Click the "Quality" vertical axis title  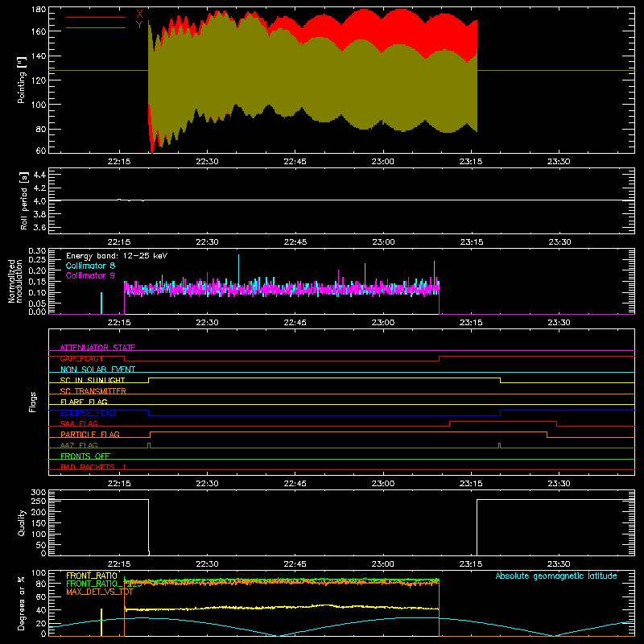pyautogui.click(x=22, y=522)
